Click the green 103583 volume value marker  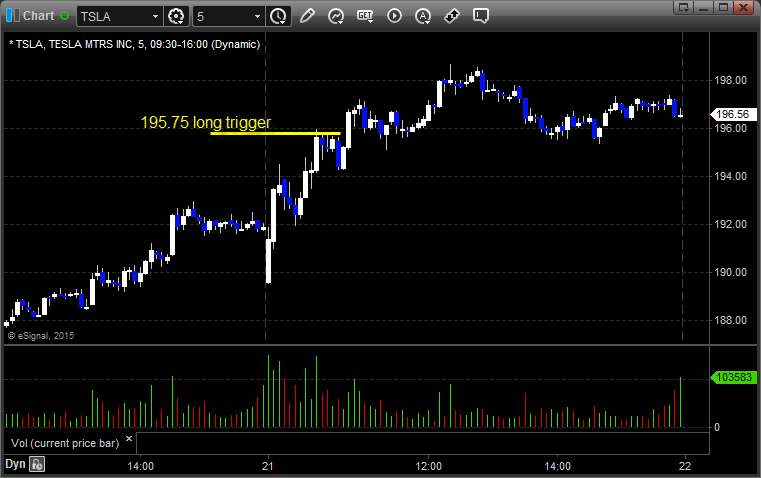[x=733, y=377]
